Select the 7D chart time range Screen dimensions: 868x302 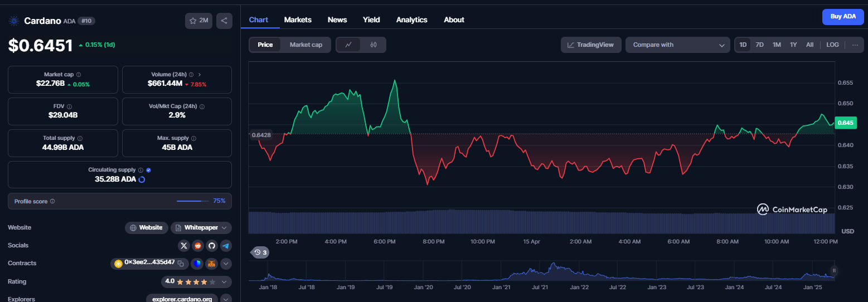759,45
